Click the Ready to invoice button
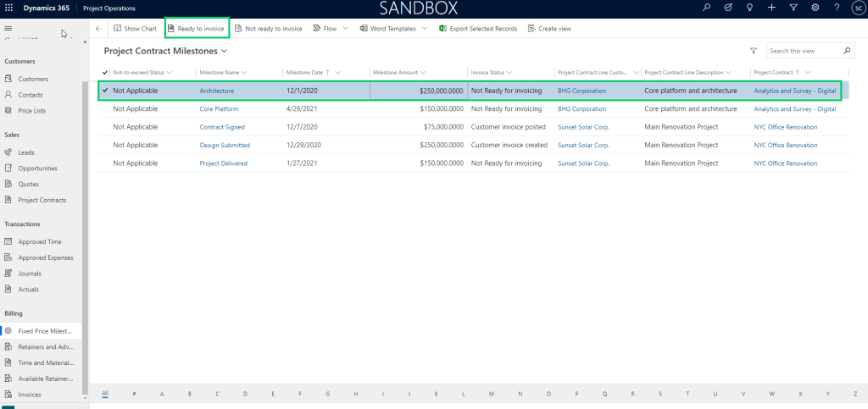 (196, 28)
